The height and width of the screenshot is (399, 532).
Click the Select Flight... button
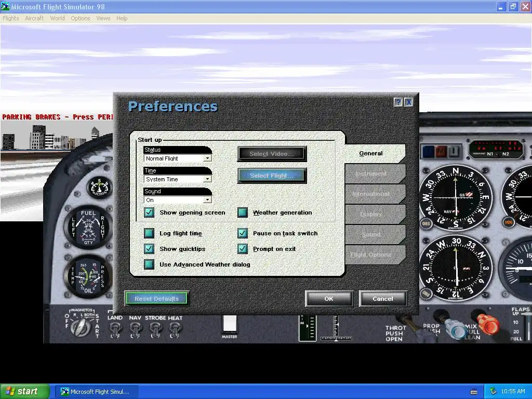point(272,176)
